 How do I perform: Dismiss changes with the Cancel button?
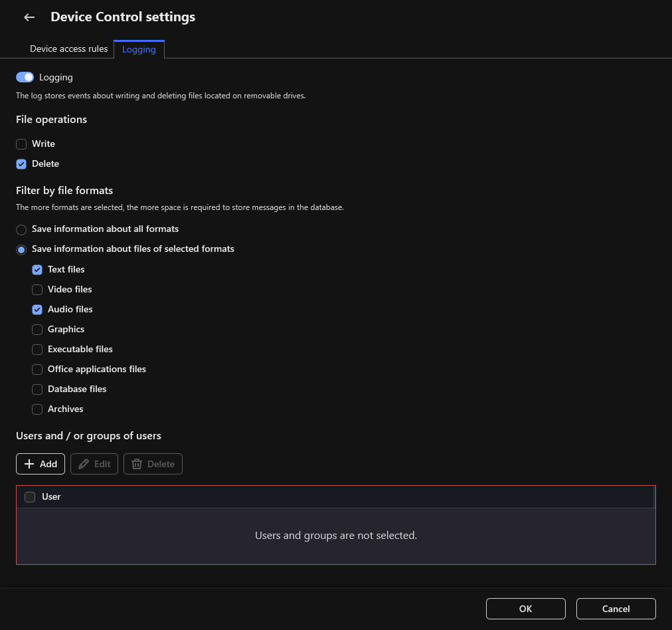616,608
